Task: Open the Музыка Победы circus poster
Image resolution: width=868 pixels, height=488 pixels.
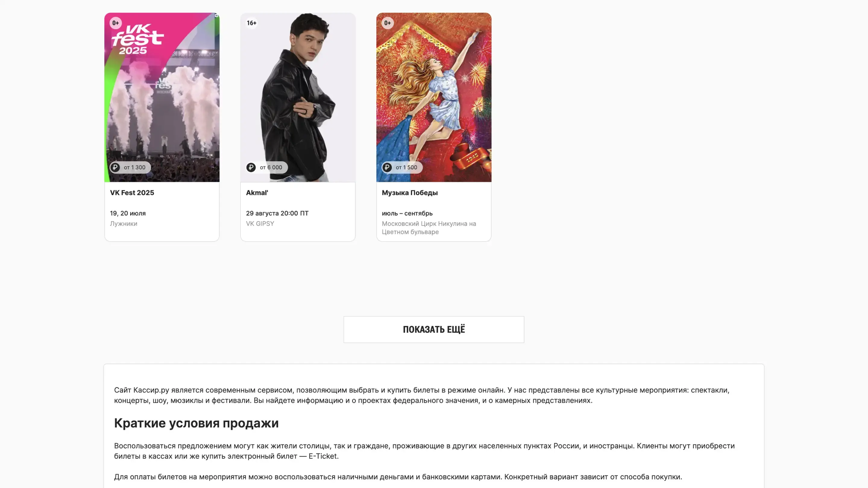Action: (x=434, y=97)
